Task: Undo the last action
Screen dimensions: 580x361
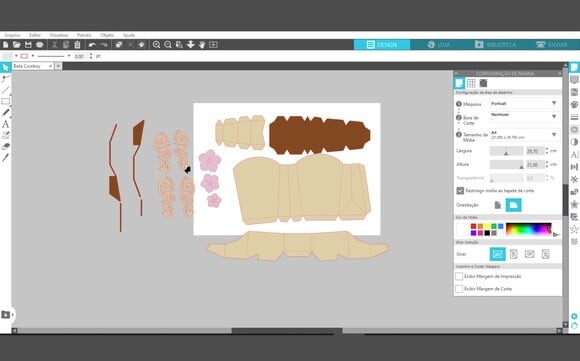Action: [x=92, y=45]
